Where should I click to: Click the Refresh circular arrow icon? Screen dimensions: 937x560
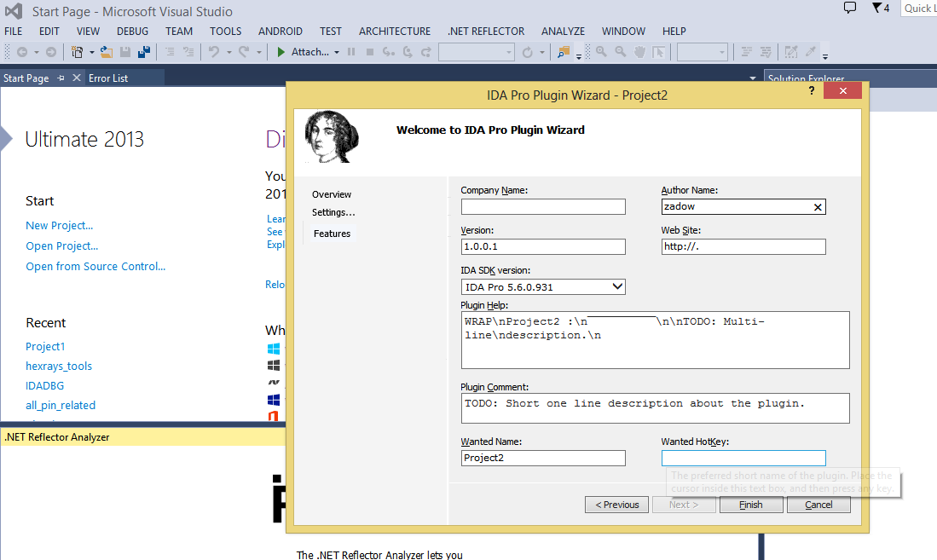click(527, 52)
